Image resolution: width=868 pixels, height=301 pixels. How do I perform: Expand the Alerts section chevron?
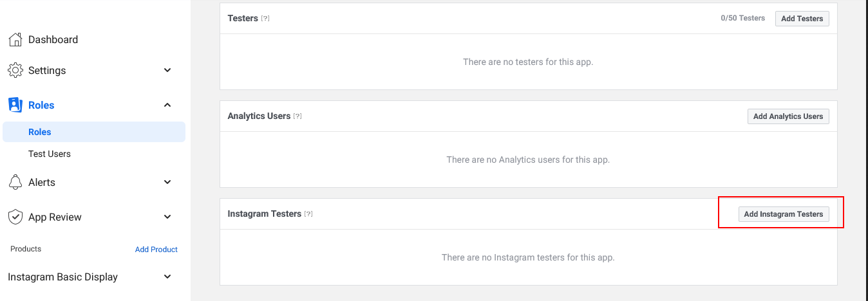(x=167, y=182)
